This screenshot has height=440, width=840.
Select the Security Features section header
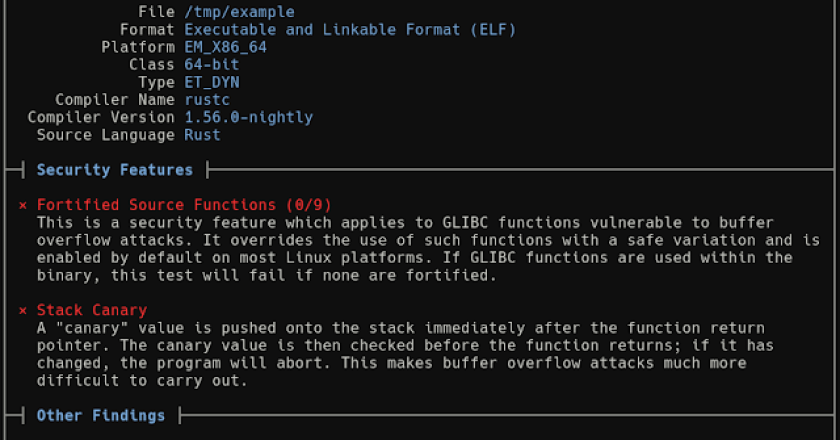click(x=114, y=170)
